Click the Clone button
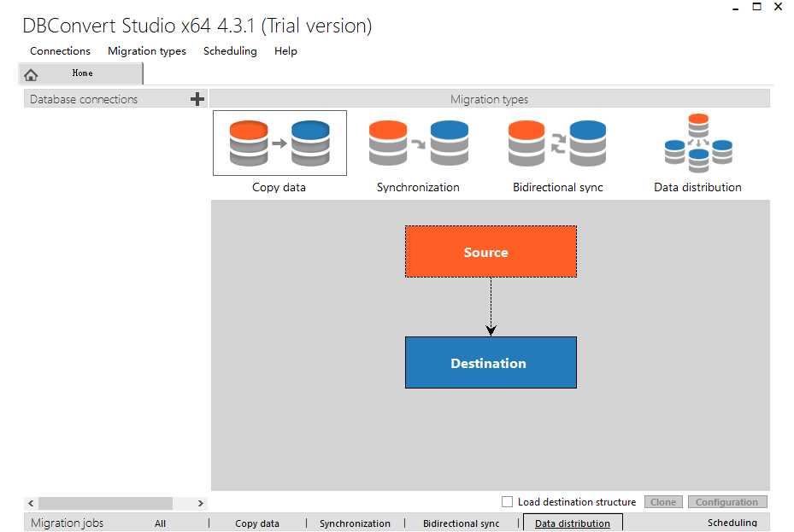The height and width of the screenshot is (532, 794). click(663, 501)
